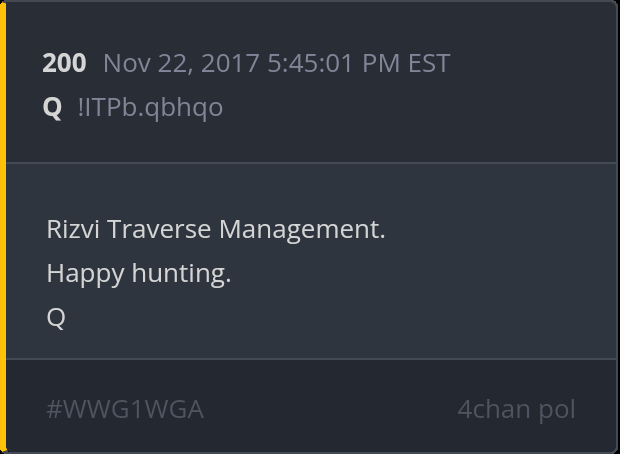Click the text Rizvi Traverse Management.
This screenshot has width=620, height=454.
[x=216, y=230]
